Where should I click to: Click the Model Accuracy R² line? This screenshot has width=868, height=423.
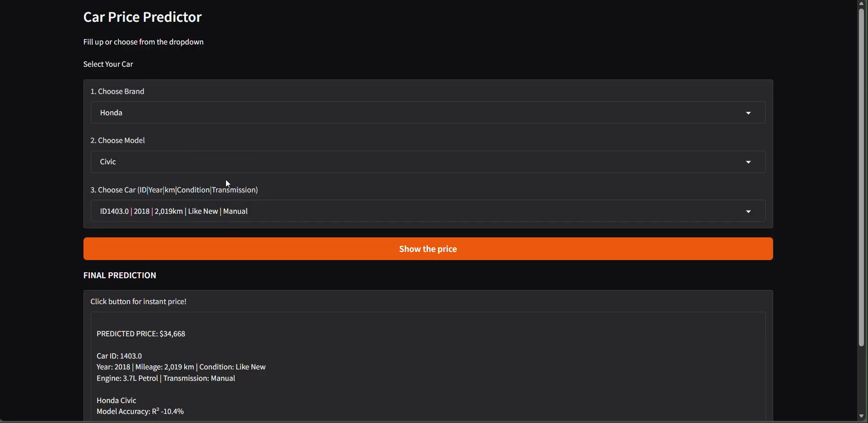(x=140, y=412)
